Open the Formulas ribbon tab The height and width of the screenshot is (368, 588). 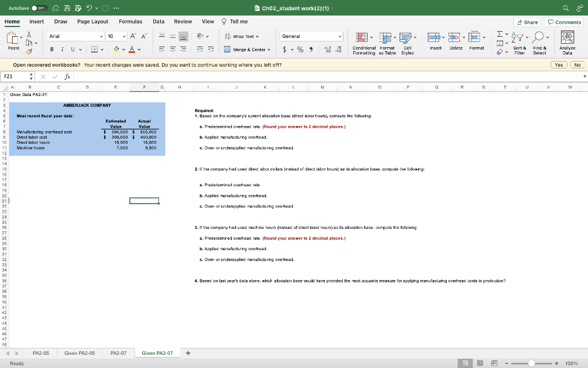tap(130, 21)
